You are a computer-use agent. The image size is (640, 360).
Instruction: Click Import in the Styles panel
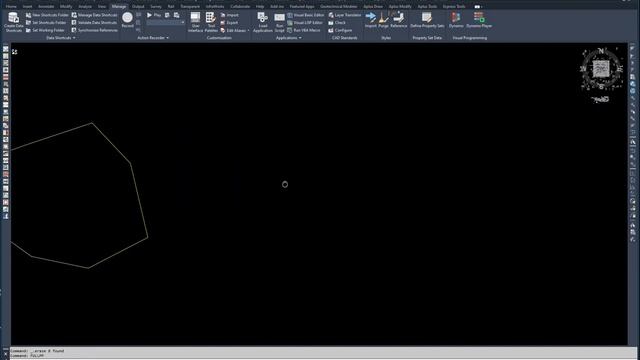371,20
